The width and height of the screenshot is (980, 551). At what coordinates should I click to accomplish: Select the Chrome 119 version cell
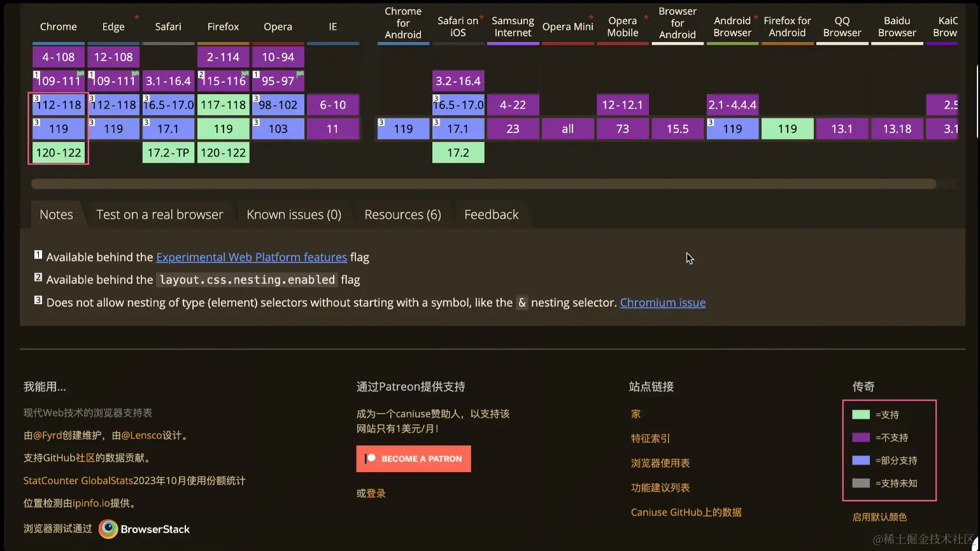coord(59,129)
